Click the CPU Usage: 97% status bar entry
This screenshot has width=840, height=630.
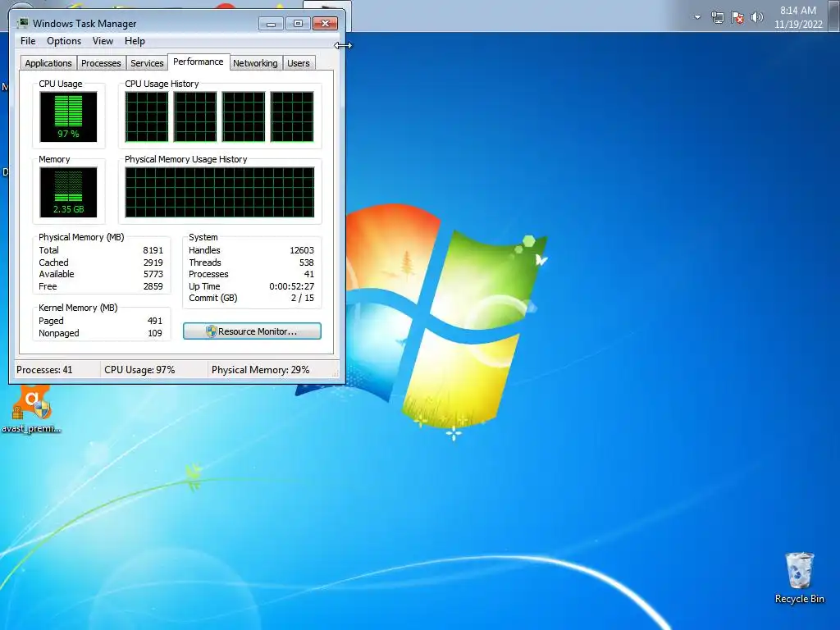click(139, 370)
